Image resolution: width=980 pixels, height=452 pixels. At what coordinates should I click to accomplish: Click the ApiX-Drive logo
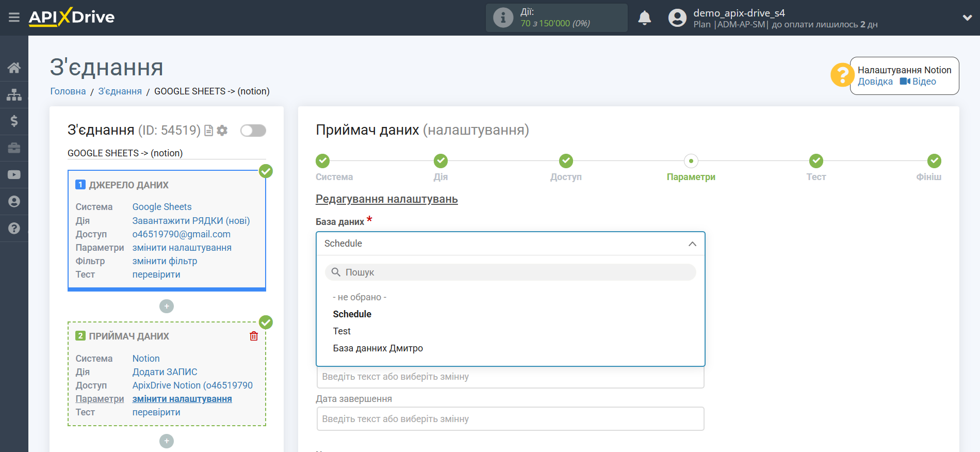[x=72, y=17]
